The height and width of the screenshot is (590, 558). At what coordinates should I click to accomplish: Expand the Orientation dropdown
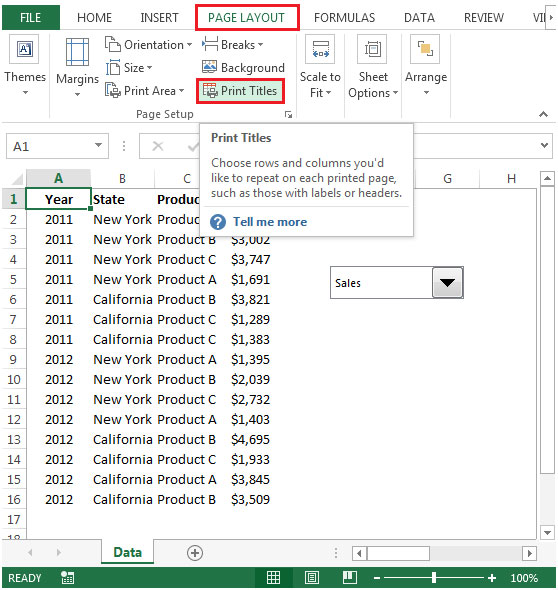[148, 45]
